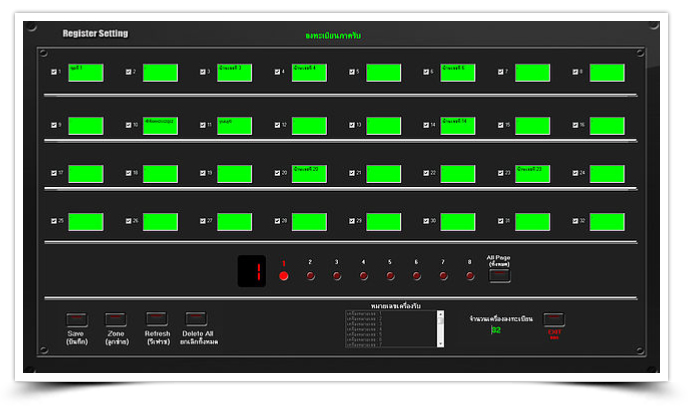Disable the checkbox for register 32
688x412 pixels.
[576, 220]
